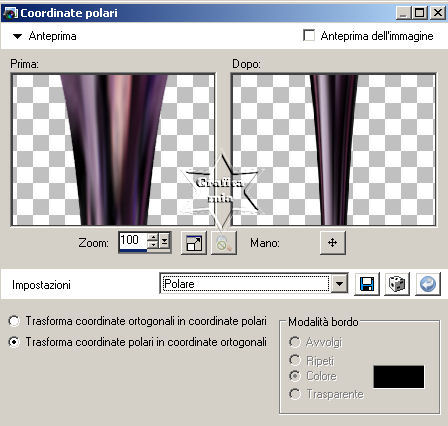Open the Zoom slider drop-down arrow
The width and height of the screenshot is (448, 426).
pyautogui.click(x=164, y=241)
